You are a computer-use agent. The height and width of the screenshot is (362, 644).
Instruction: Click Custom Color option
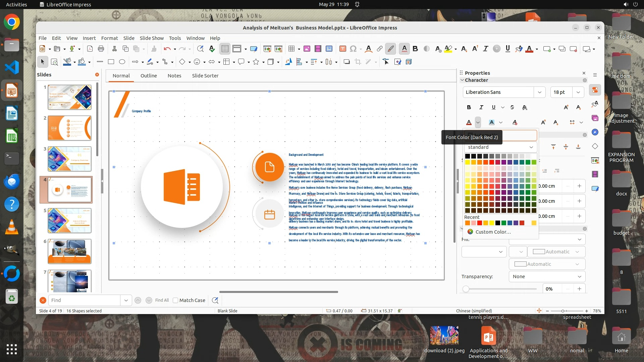click(x=493, y=232)
